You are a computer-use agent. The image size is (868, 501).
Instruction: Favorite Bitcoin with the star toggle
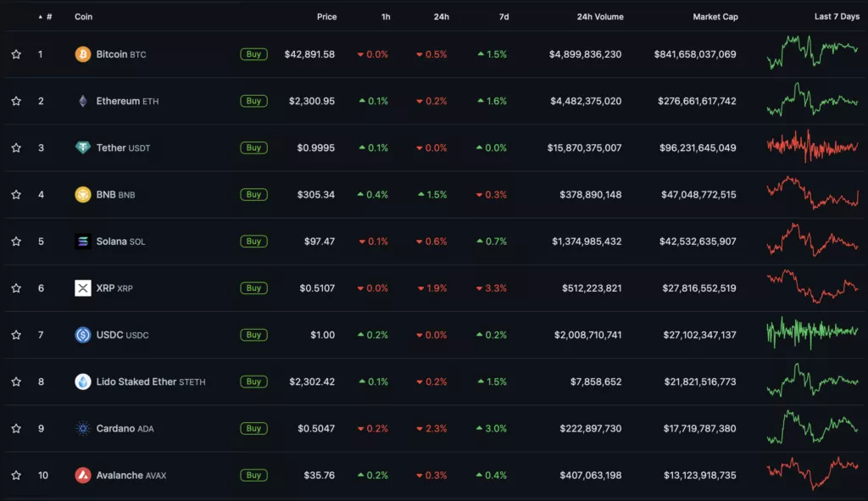point(16,54)
